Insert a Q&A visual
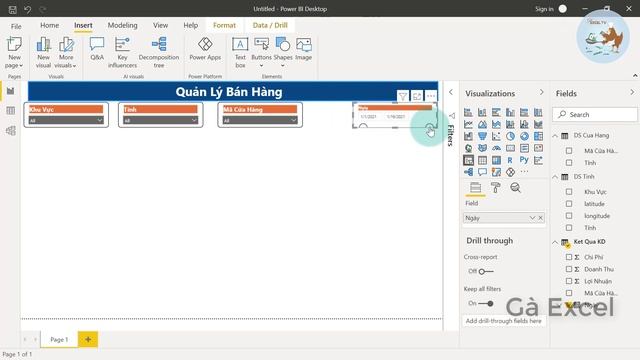 (97, 49)
